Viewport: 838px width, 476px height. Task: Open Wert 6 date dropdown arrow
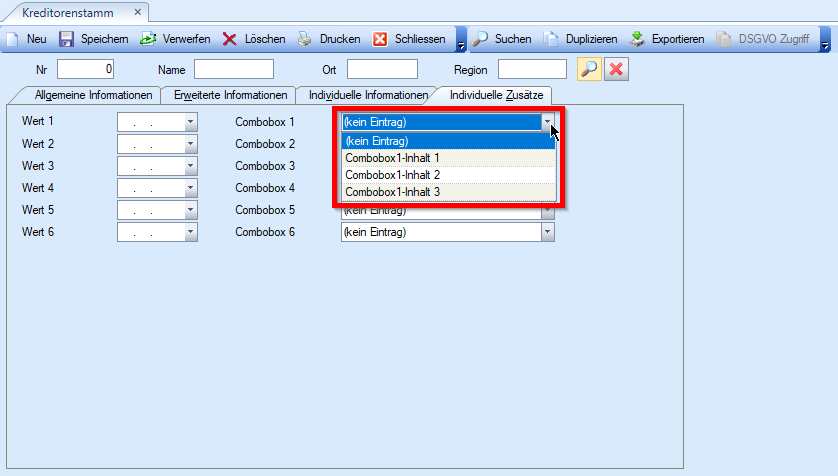[x=191, y=232]
